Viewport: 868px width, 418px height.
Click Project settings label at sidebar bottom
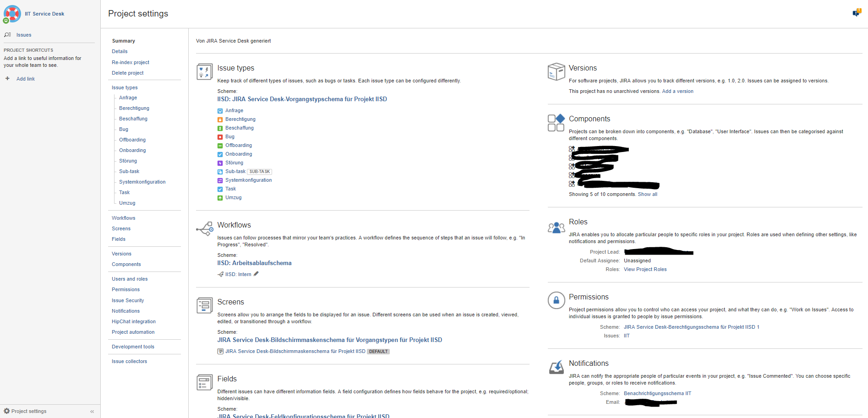pyautogui.click(x=29, y=411)
